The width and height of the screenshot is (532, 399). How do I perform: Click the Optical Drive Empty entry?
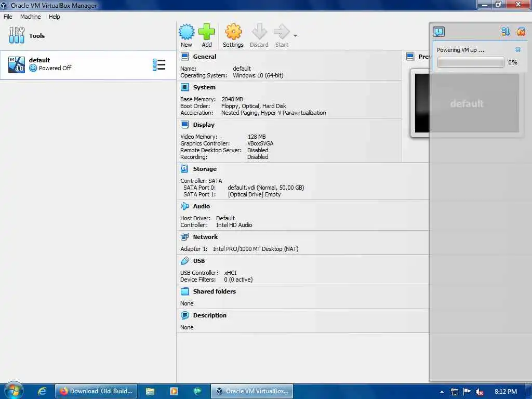point(254,194)
